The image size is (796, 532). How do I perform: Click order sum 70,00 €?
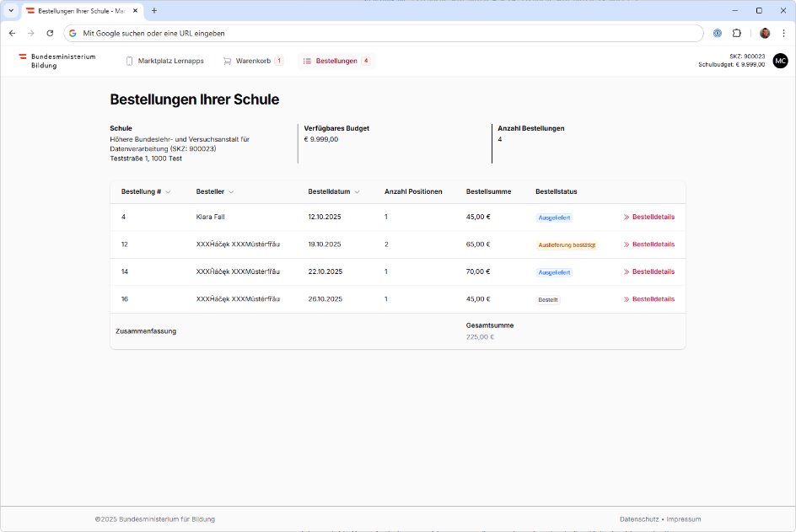(x=478, y=271)
